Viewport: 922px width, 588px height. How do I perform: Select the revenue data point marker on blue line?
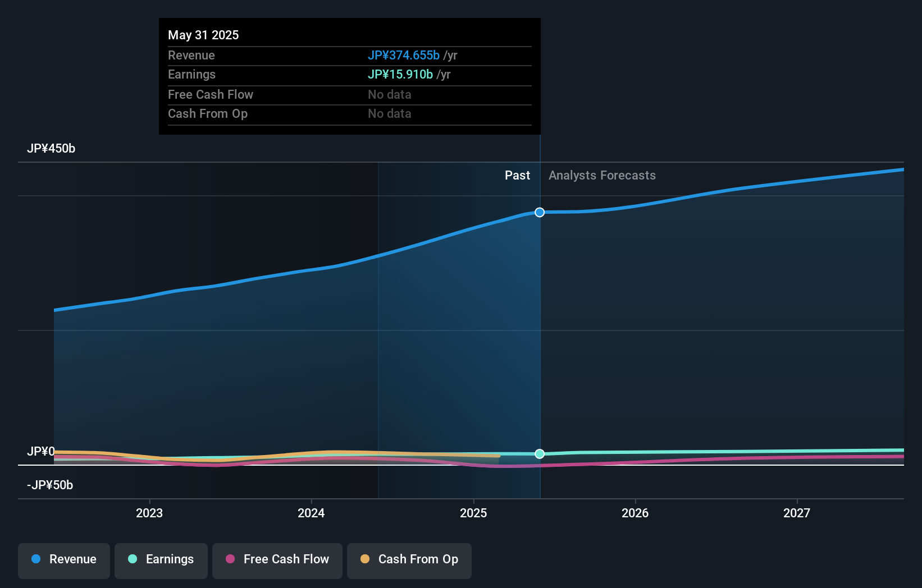540,212
